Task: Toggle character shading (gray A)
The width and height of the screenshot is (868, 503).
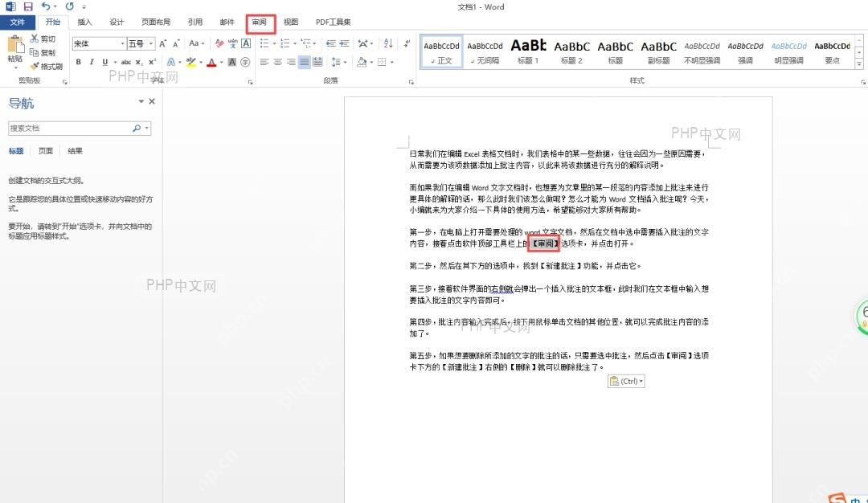Action: tap(232, 62)
